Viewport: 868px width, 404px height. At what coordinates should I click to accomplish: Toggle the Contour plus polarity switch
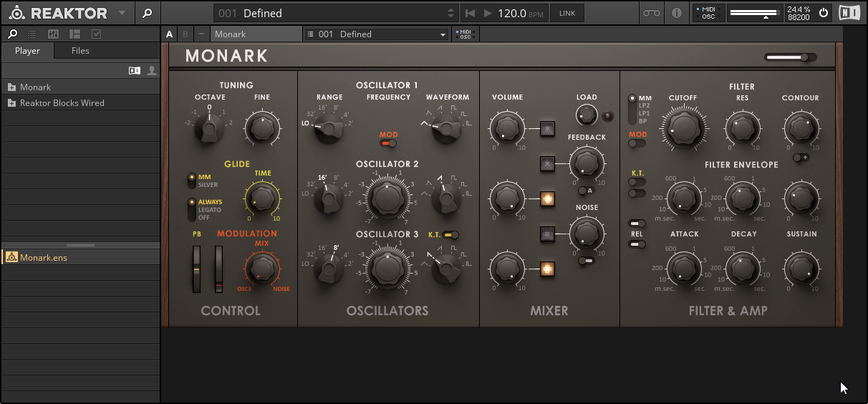click(x=801, y=158)
